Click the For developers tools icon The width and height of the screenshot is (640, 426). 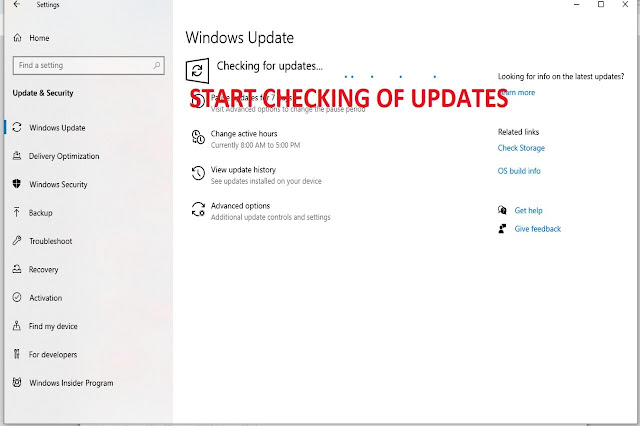pos(17,354)
